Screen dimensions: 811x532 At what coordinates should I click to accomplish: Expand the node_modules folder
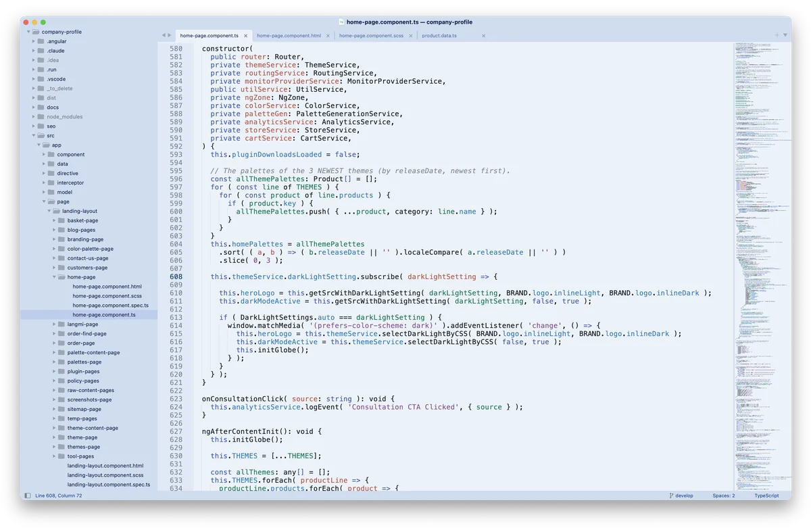[x=33, y=117]
